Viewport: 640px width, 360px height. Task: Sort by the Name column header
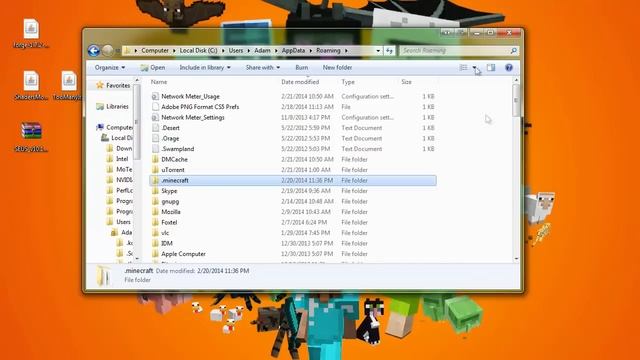point(159,82)
